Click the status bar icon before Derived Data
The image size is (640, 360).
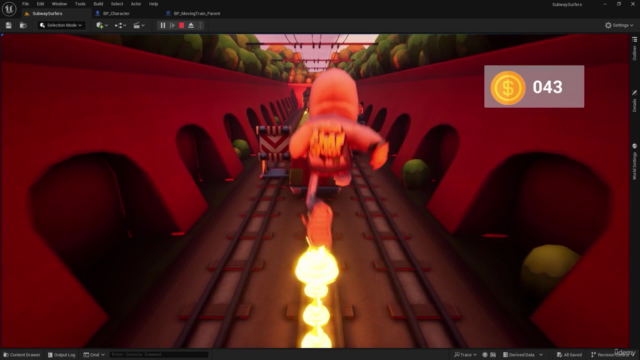point(493,355)
